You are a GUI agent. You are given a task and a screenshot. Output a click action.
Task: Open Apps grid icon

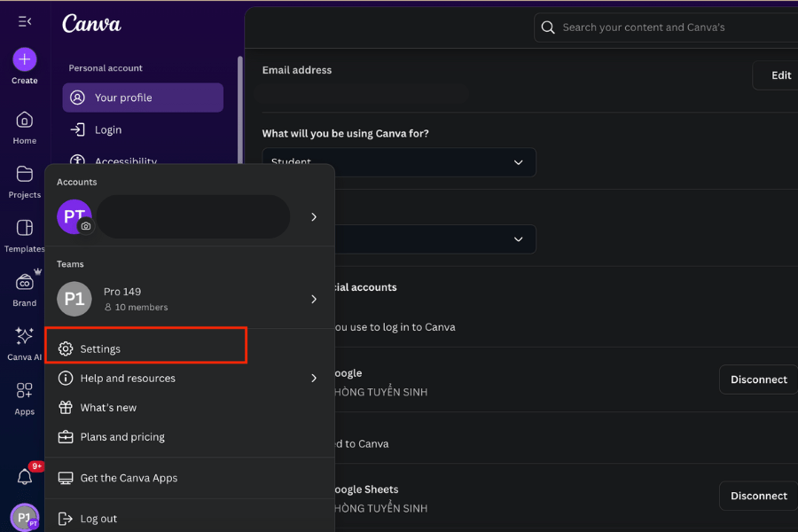pyautogui.click(x=25, y=390)
